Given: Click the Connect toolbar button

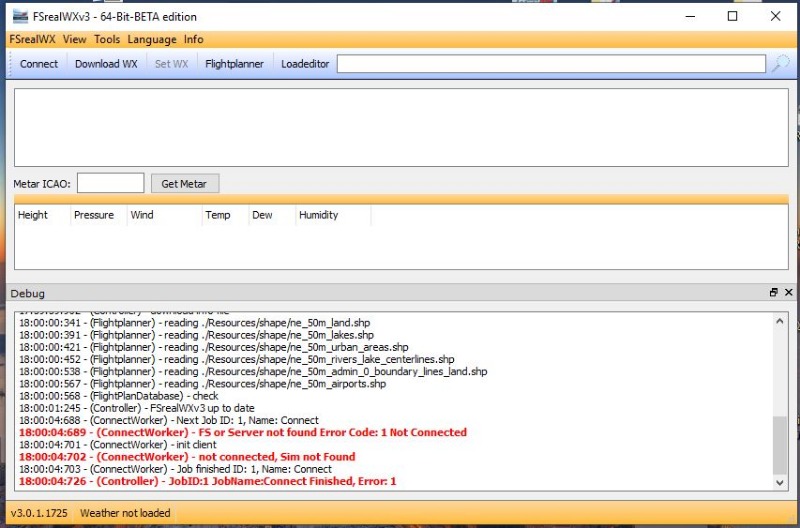Looking at the screenshot, I should pos(39,64).
